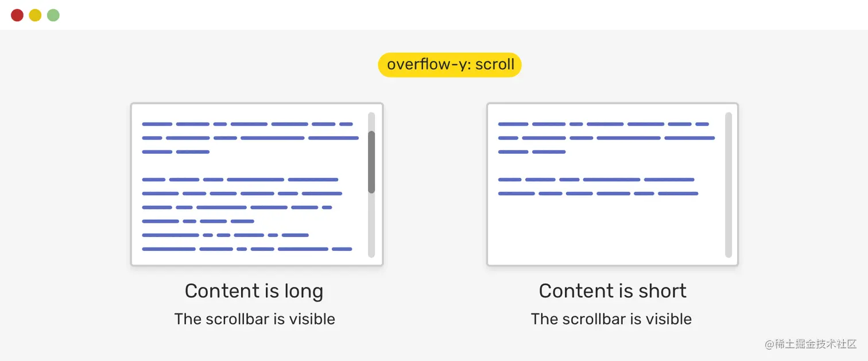Click the empty scrollbar track in the short content box

pos(728,185)
